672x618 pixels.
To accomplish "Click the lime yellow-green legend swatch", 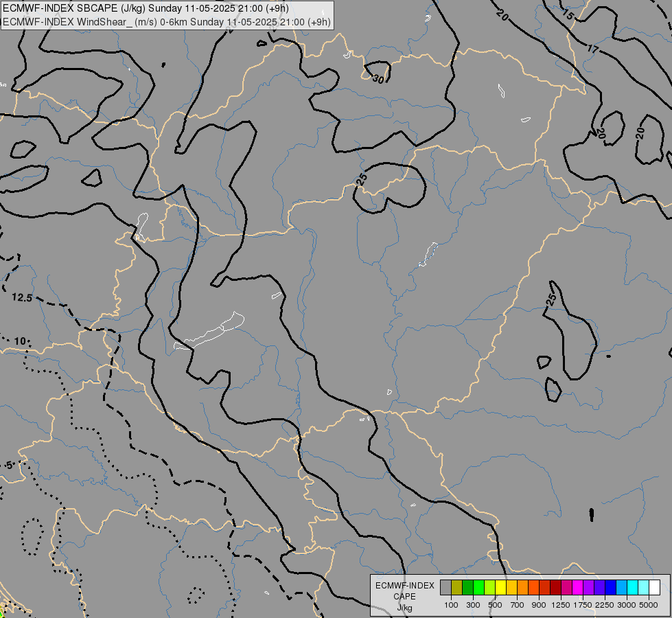I will click(x=490, y=587).
